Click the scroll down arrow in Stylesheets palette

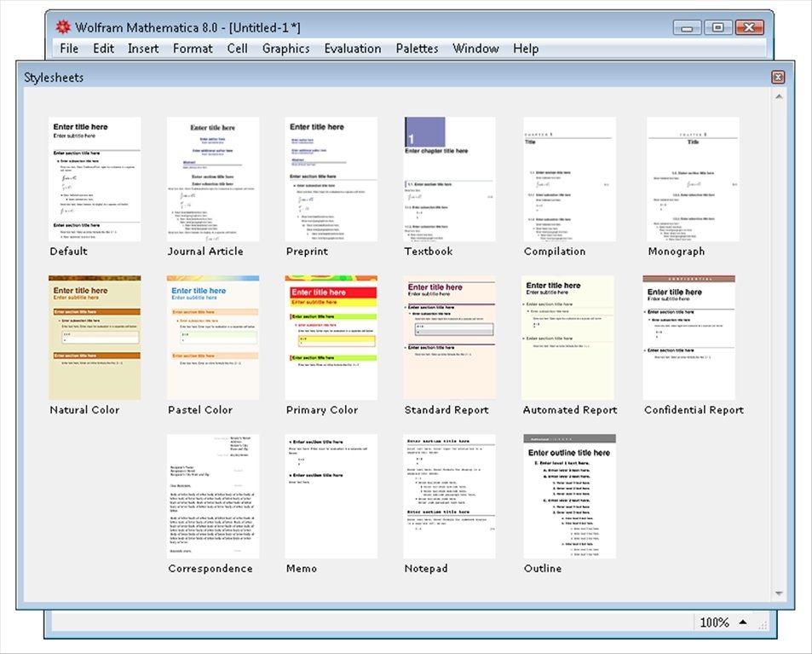coord(778,593)
